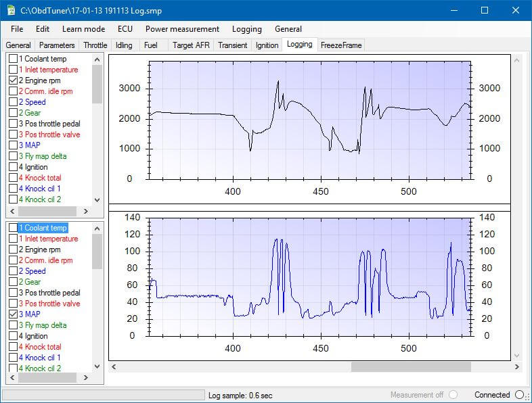Open the Learn mode menu

[x=83, y=29]
